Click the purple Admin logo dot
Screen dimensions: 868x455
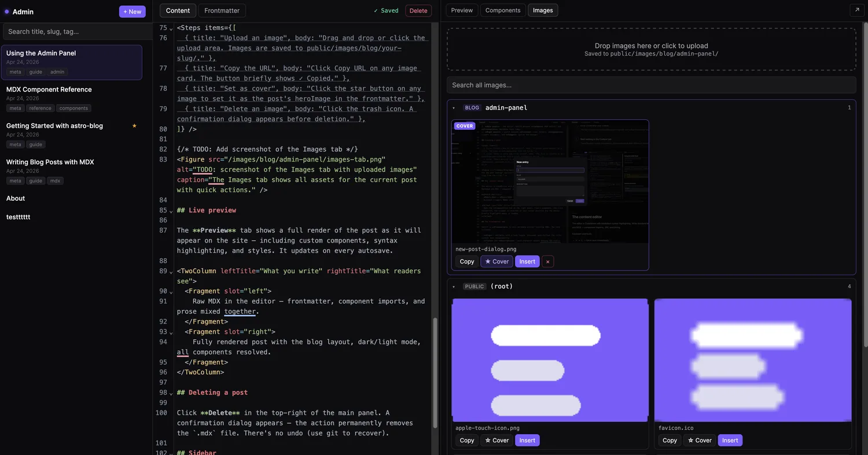point(7,12)
